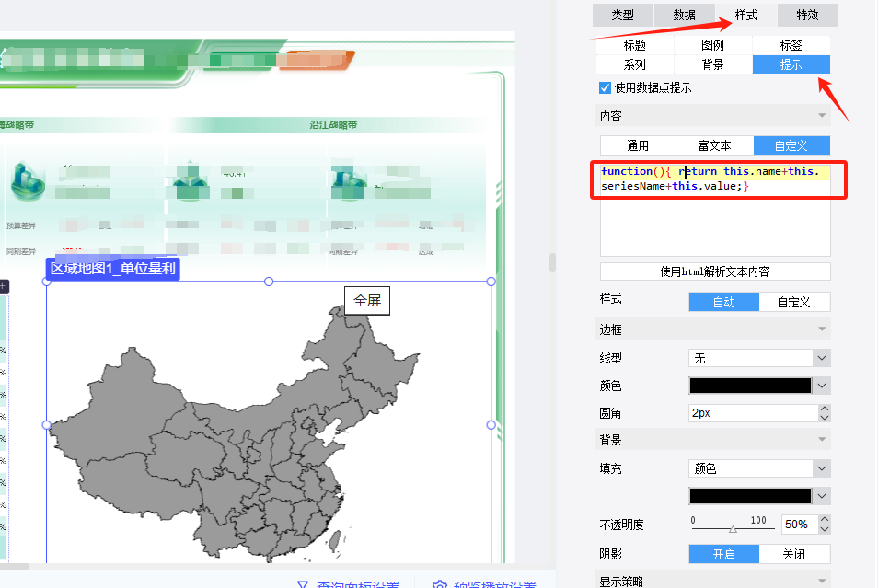
Task: Collapse the 内容 section
Action: 713,115
